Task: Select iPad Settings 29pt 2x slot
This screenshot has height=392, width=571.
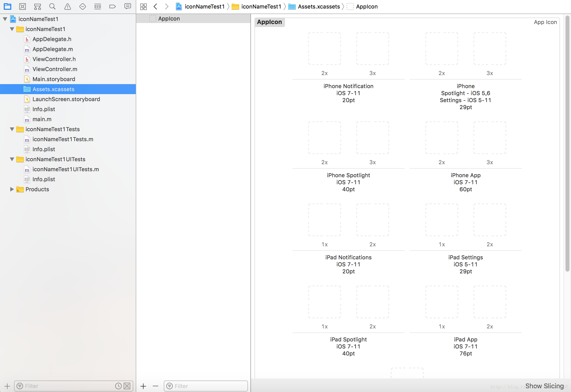Action: (490, 220)
